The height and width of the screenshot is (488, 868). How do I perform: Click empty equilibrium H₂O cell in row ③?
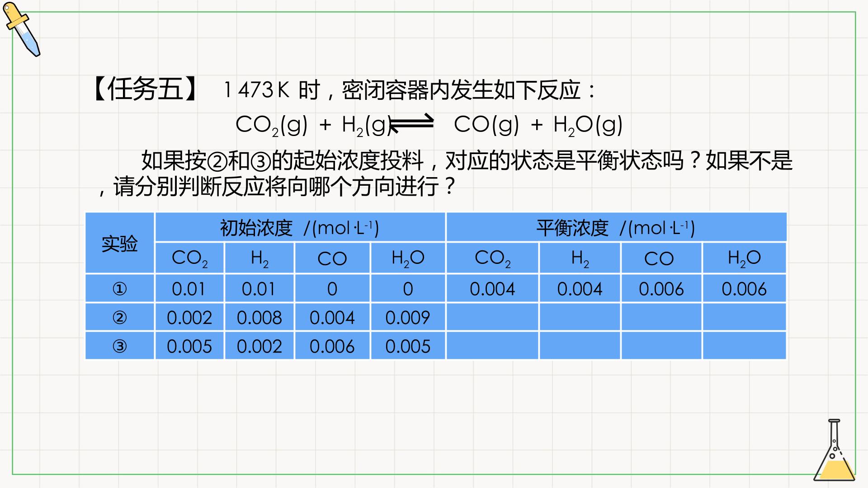pos(745,346)
